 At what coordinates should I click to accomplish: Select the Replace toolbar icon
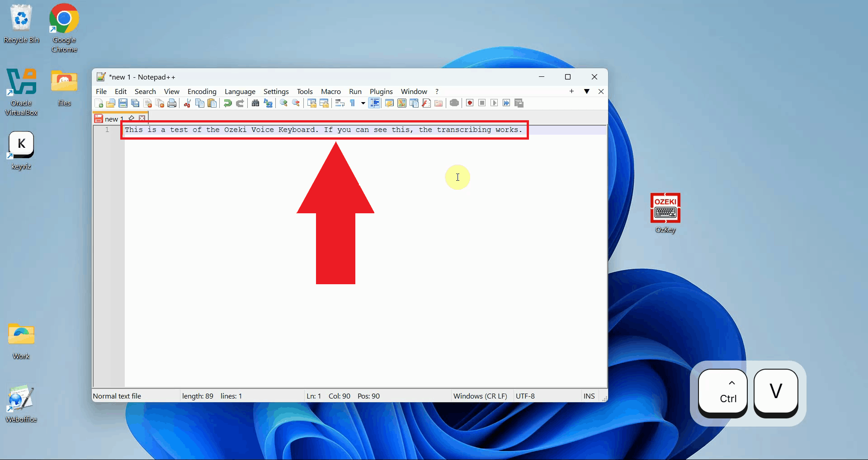tap(268, 103)
